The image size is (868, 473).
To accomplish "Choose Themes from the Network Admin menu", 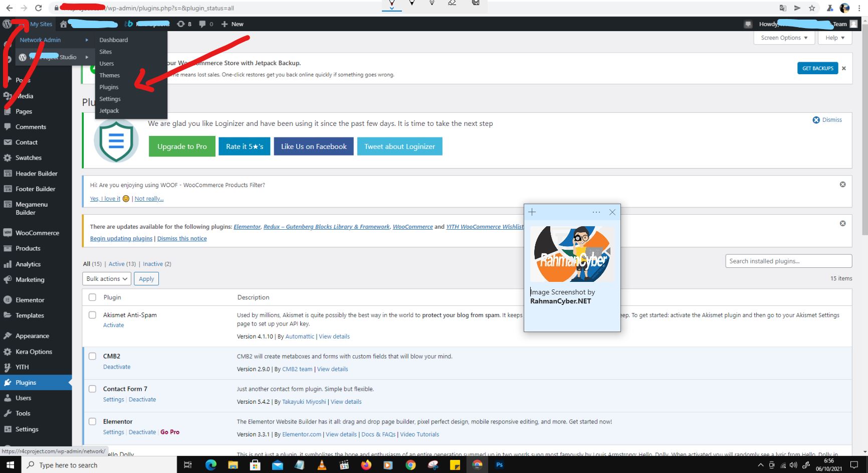I will (109, 75).
